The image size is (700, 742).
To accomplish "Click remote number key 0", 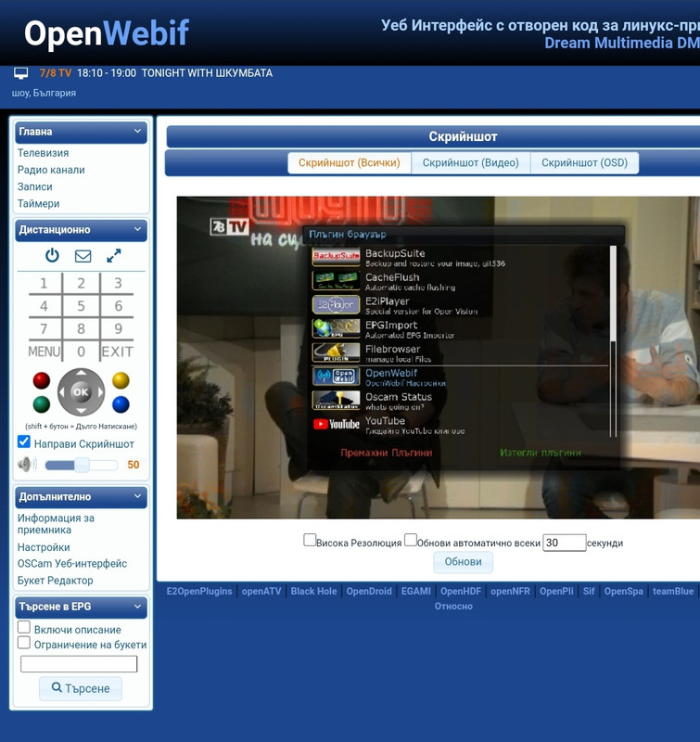I will pyautogui.click(x=81, y=352).
